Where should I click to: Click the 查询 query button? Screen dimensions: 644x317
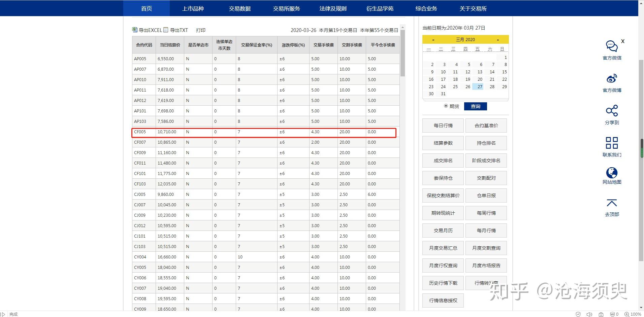[x=475, y=106]
